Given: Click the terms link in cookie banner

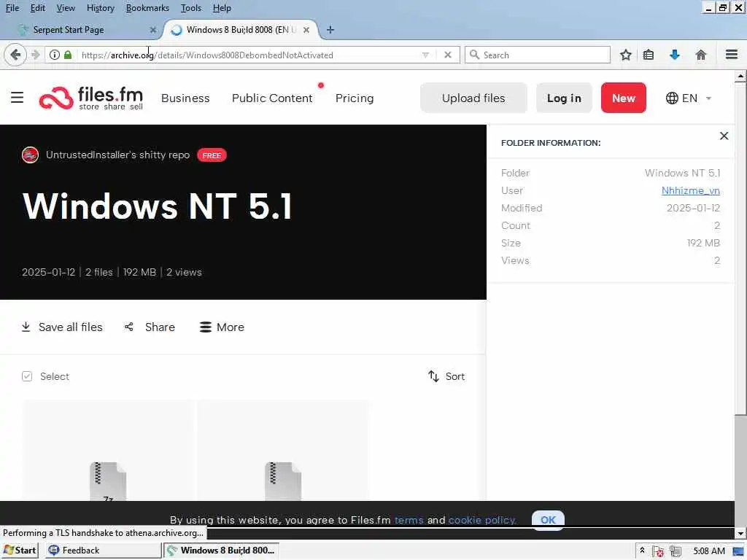Looking at the screenshot, I should tap(409, 519).
